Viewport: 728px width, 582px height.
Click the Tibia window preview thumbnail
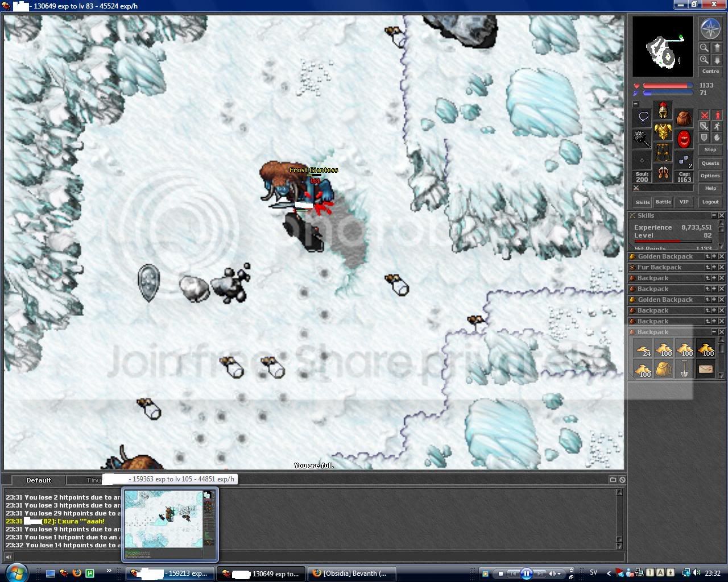coord(170,525)
